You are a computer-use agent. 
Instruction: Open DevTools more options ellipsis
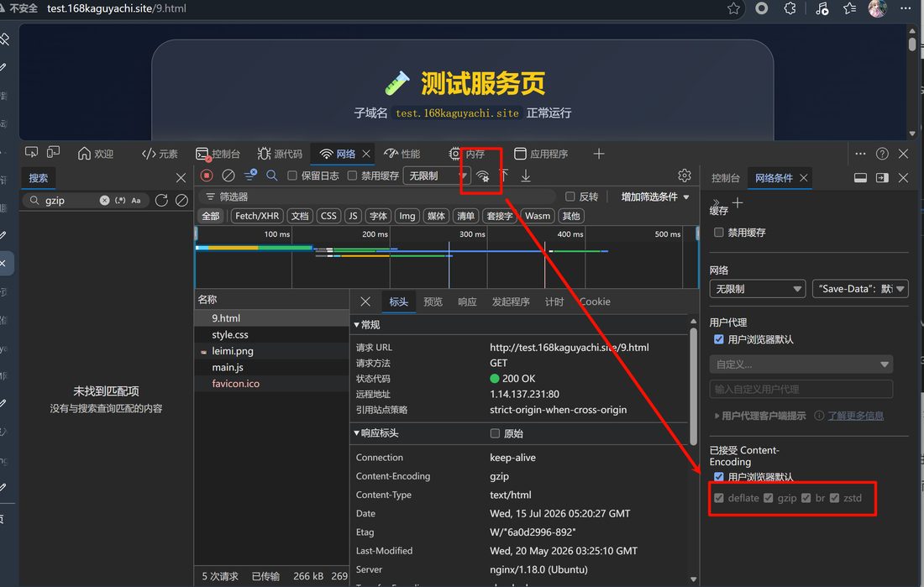pos(860,154)
